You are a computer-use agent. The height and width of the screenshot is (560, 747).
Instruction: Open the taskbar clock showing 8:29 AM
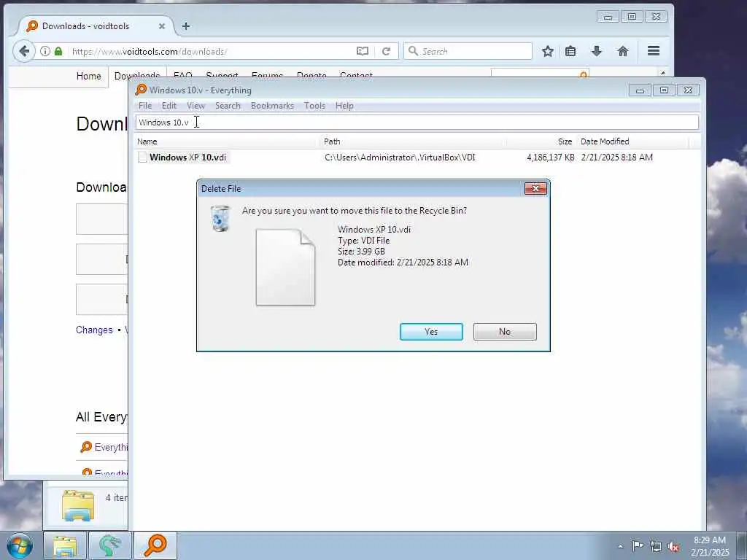tap(710, 546)
